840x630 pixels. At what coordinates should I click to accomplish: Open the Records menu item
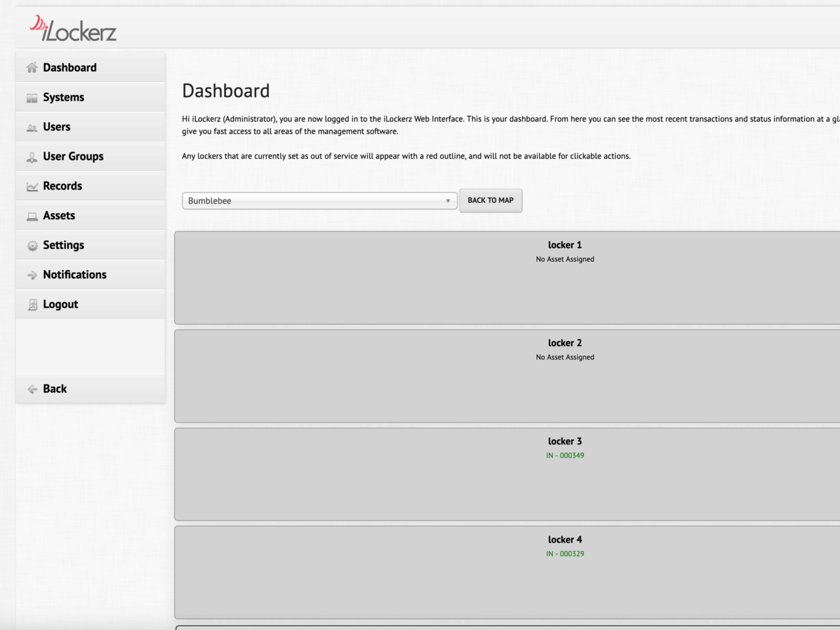pyautogui.click(x=63, y=186)
